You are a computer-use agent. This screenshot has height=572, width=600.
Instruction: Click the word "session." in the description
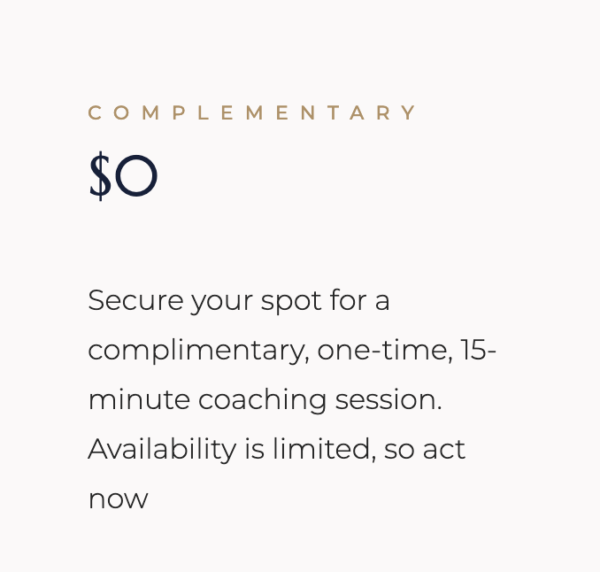pyautogui.click(x=390, y=400)
